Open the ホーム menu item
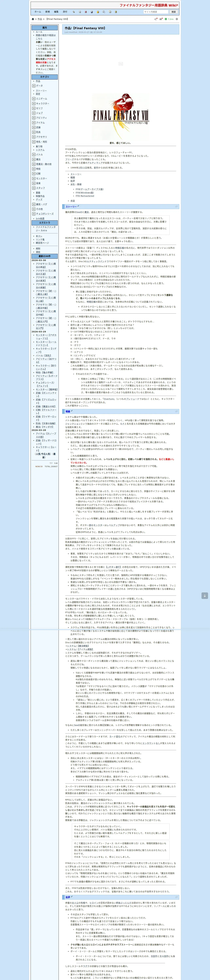This screenshot has width=210, height=980. pos(38,12)
